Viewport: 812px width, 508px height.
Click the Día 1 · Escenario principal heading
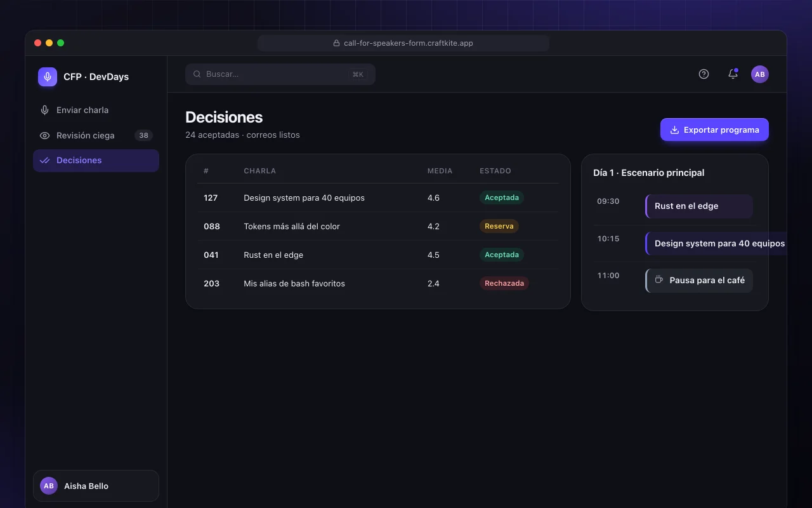[x=648, y=173]
